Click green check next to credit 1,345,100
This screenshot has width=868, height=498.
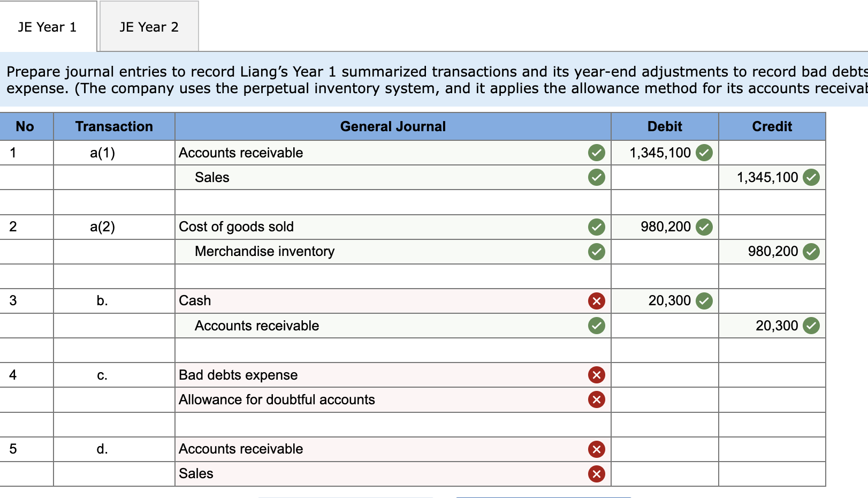coord(811,177)
